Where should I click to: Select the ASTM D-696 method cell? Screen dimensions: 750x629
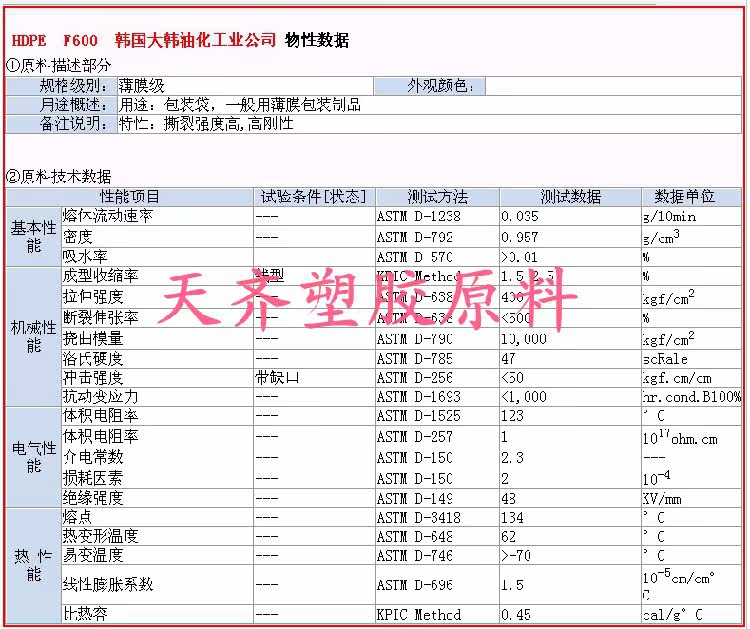(x=437, y=585)
